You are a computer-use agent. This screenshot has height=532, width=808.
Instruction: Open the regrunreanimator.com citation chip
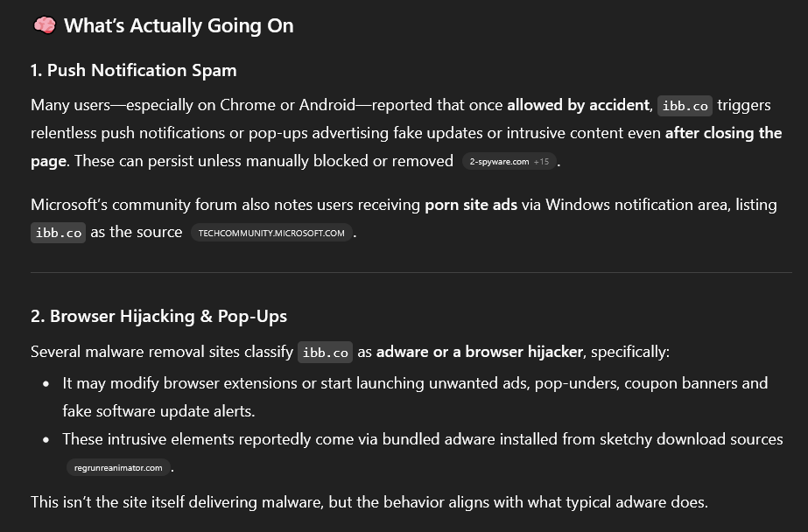click(x=118, y=467)
